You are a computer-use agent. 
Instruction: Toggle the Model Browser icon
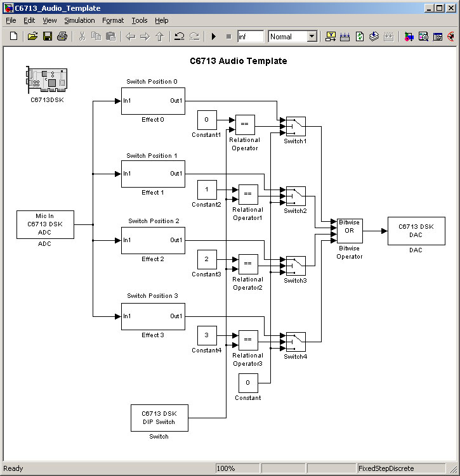(x=438, y=37)
